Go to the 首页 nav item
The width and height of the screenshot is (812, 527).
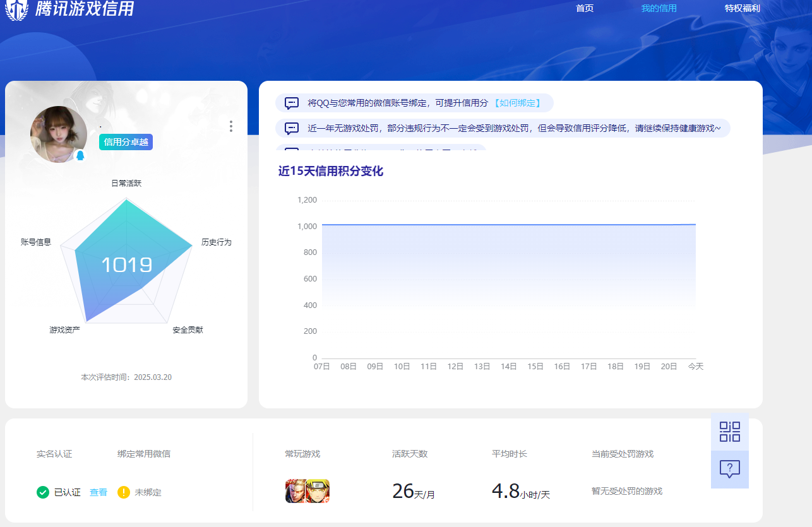coord(585,8)
